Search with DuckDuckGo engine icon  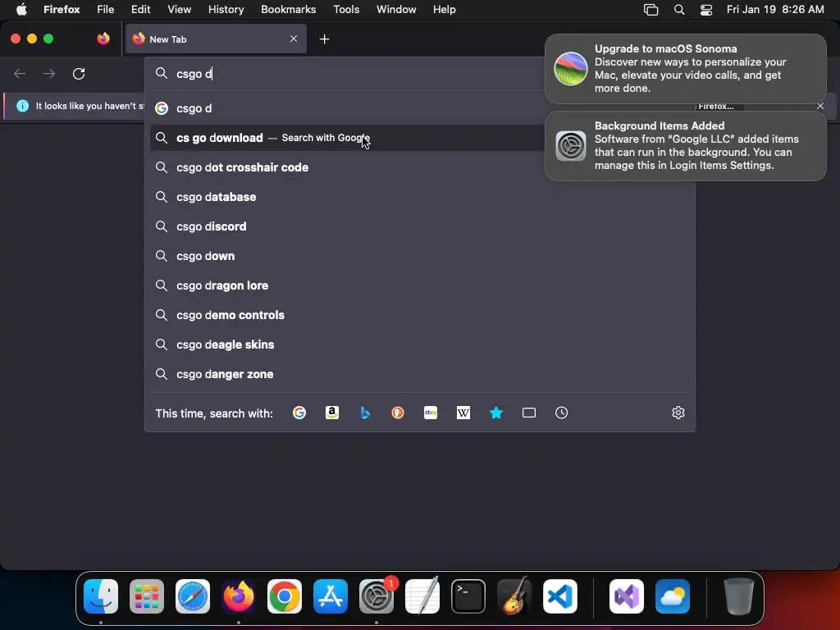tap(398, 413)
